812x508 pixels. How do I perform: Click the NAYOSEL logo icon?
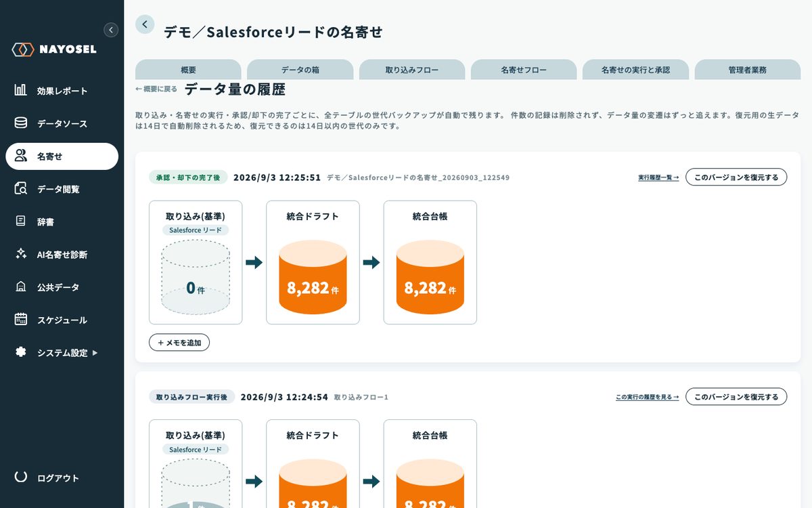(22, 49)
